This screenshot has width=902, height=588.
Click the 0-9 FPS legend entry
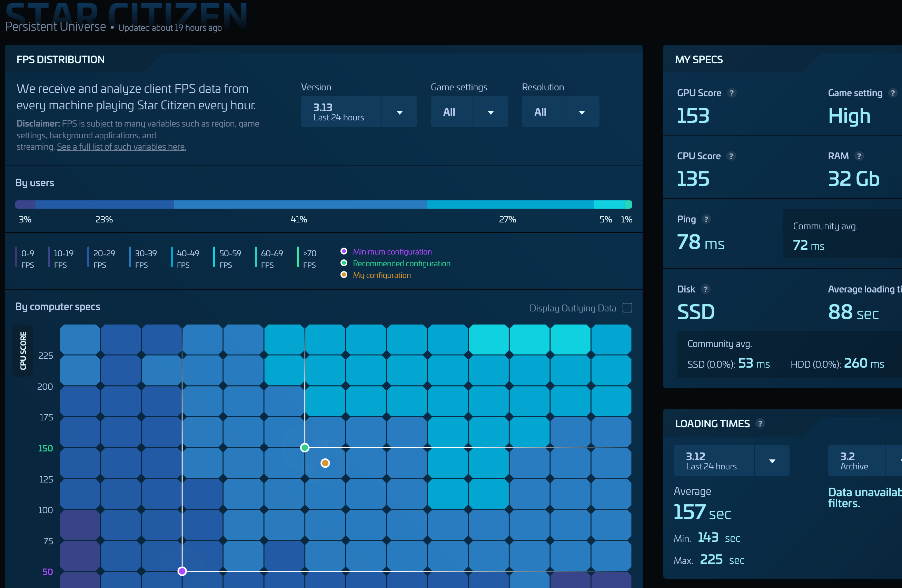[25, 258]
